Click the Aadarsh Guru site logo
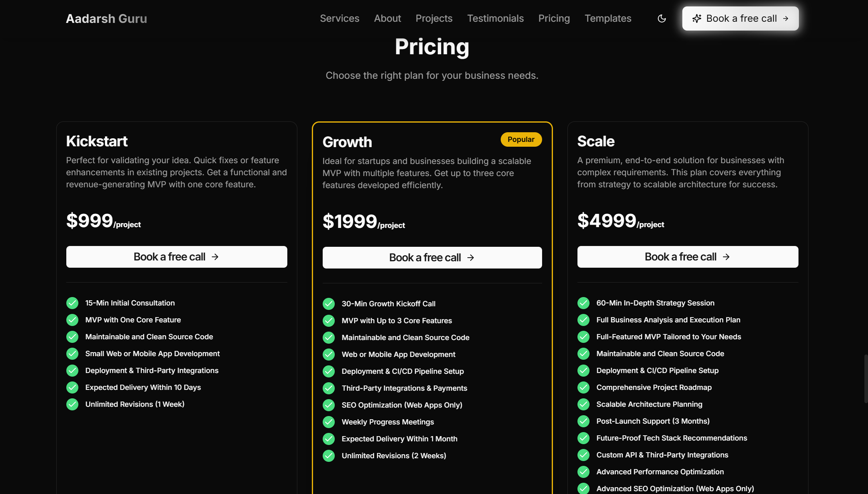Viewport: 868px width, 494px height. 106,18
